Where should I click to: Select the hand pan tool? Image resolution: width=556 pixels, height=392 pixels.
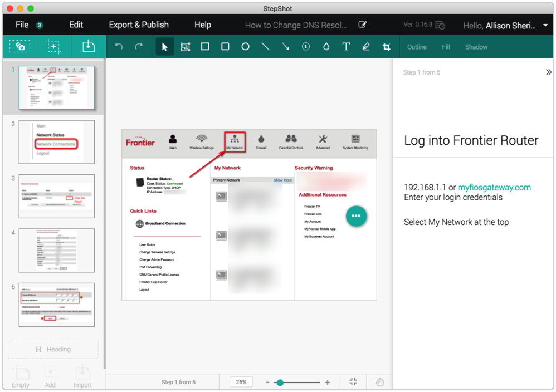380,382
